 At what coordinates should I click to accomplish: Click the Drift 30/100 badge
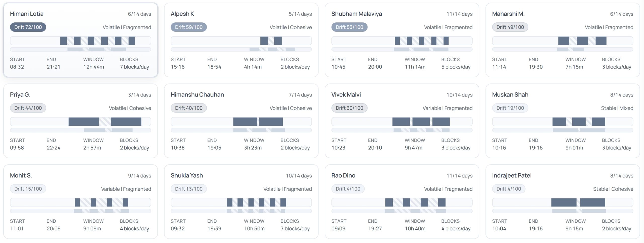tap(349, 108)
